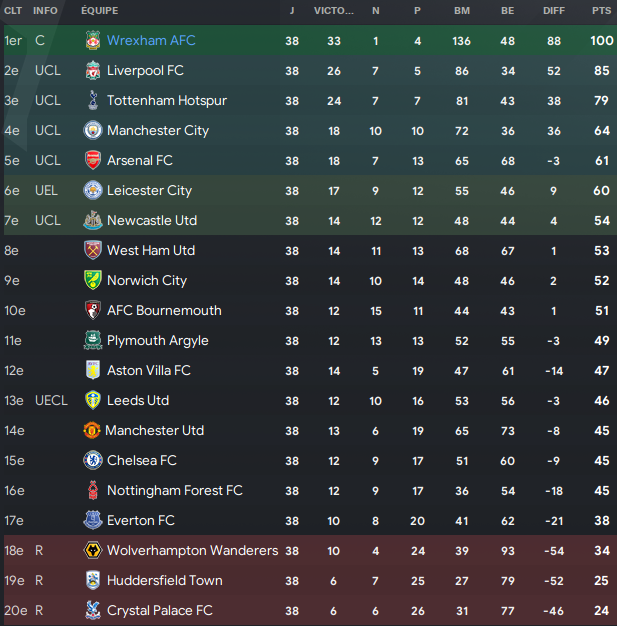
Task: Click the Wrexham AFC club crest
Action: (x=93, y=40)
